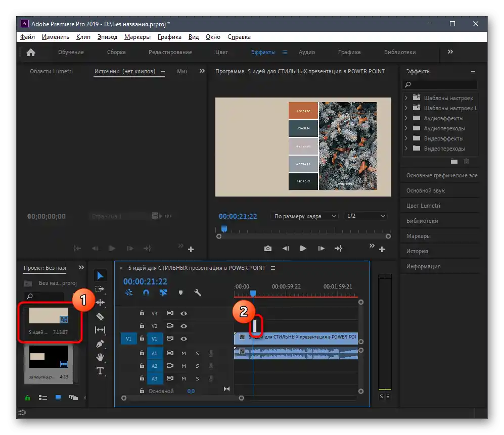Toggle lock on track V3
The width and height of the screenshot is (504, 435).
[142, 314]
